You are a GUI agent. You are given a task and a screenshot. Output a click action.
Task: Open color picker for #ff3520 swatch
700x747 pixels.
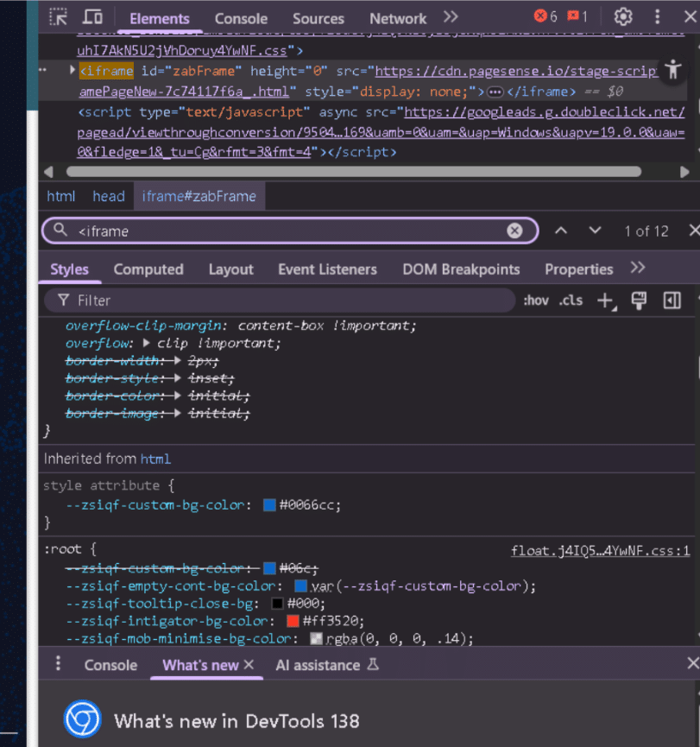(293, 621)
